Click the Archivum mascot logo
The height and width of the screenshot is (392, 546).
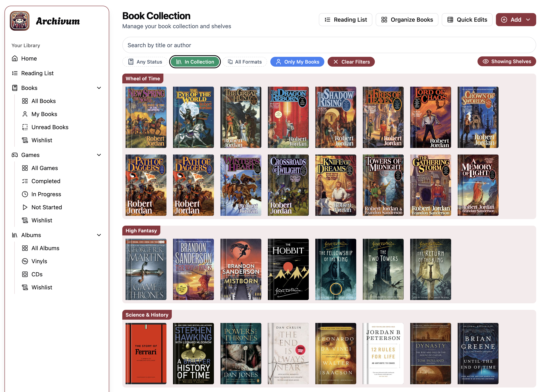tap(19, 21)
